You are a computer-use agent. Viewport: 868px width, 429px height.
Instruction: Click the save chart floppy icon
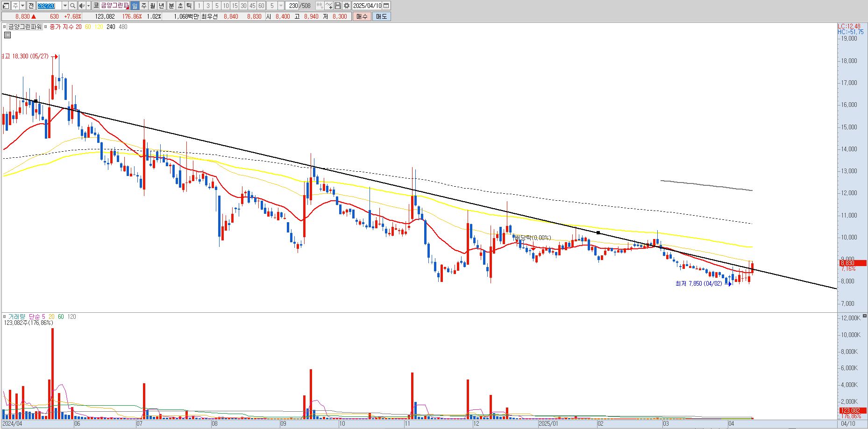338,6
